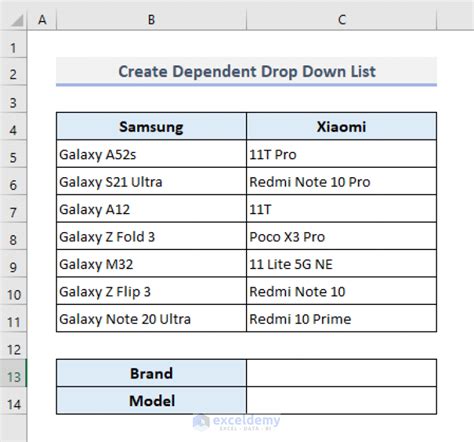This screenshot has height=442, width=474.
Task: Click the cell '11T Pro'
Action: point(341,154)
